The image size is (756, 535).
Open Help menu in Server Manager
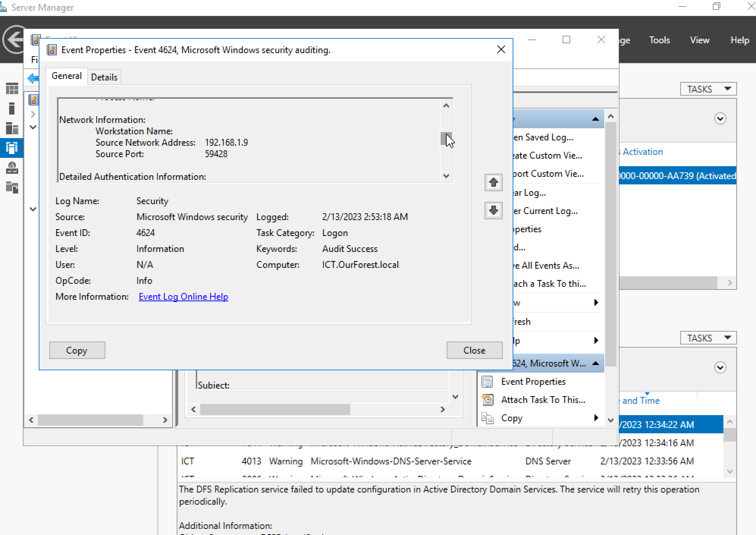tap(740, 40)
